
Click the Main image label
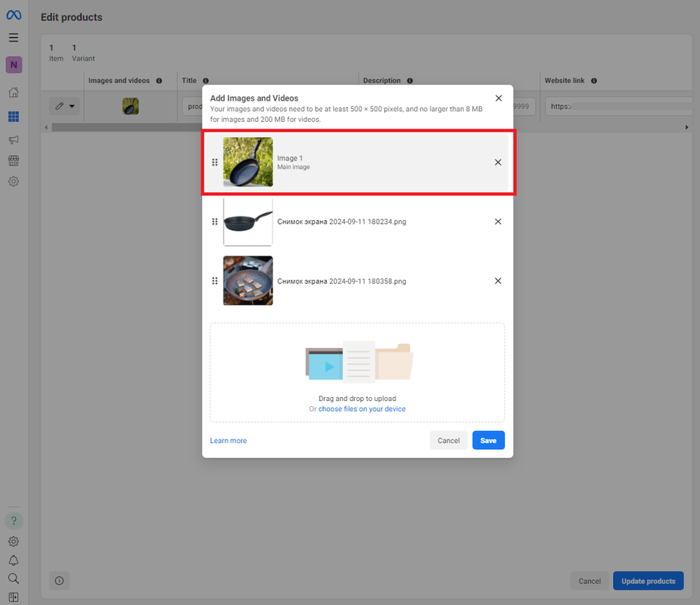[x=294, y=167]
